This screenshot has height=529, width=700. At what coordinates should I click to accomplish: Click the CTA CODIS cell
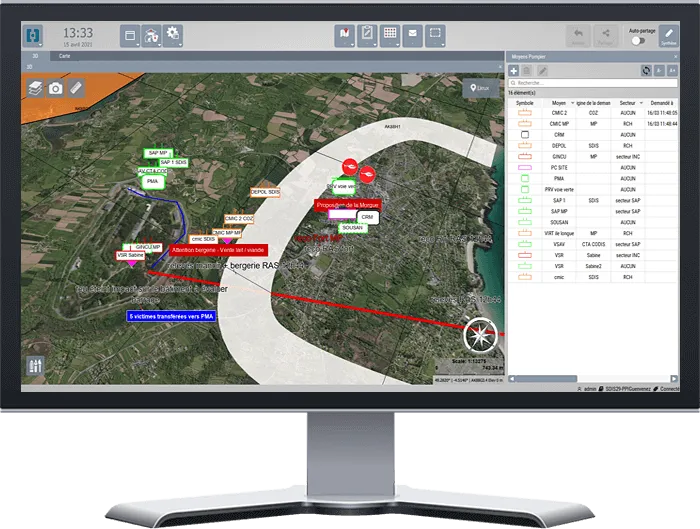coord(593,244)
